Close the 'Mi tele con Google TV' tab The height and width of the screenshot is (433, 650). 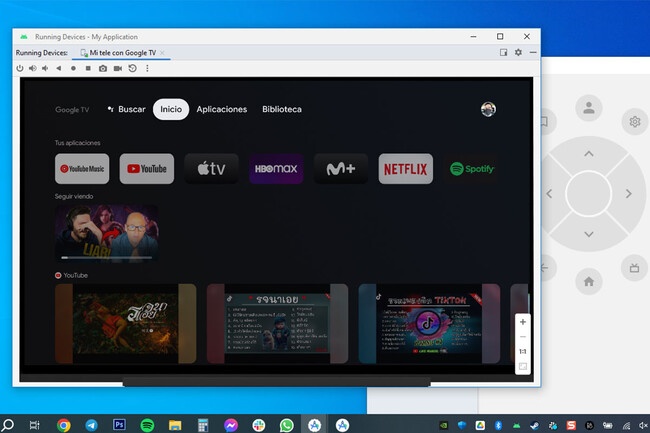[x=162, y=53]
